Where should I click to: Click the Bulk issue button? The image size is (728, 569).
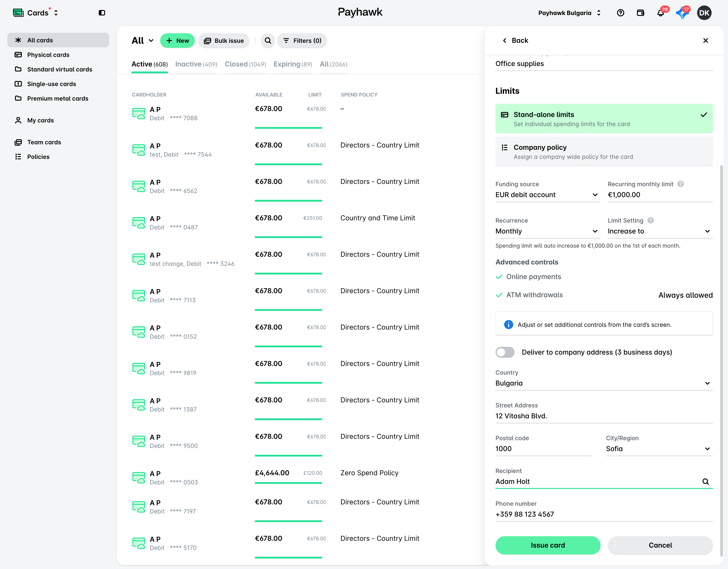[224, 41]
